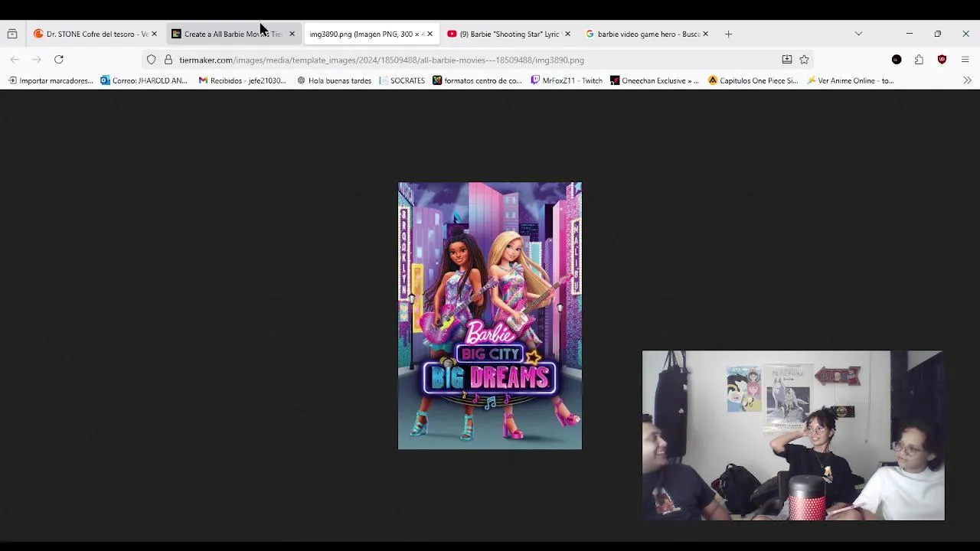980x551 pixels.
Task: Bookmark this page with star icon
Action: click(804, 60)
